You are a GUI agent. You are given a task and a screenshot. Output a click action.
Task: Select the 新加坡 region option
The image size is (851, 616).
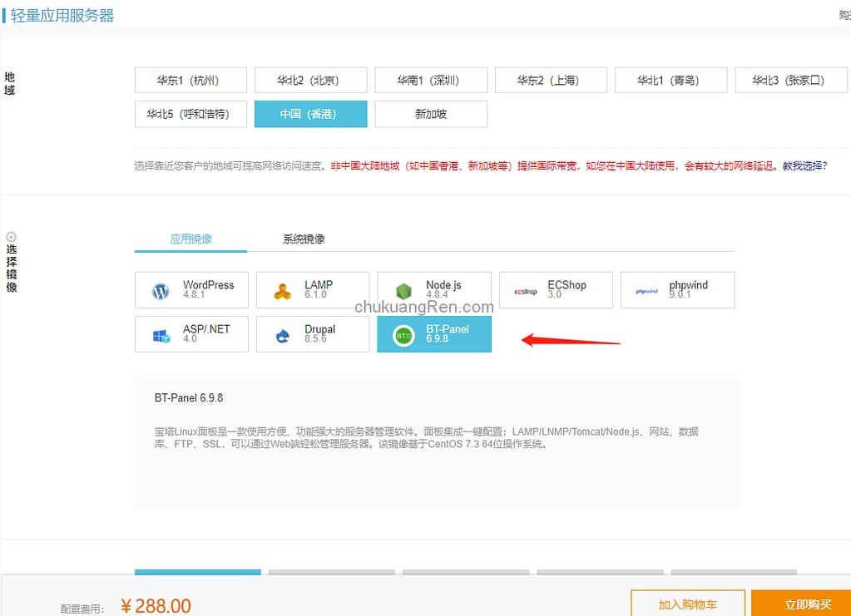pos(431,114)
